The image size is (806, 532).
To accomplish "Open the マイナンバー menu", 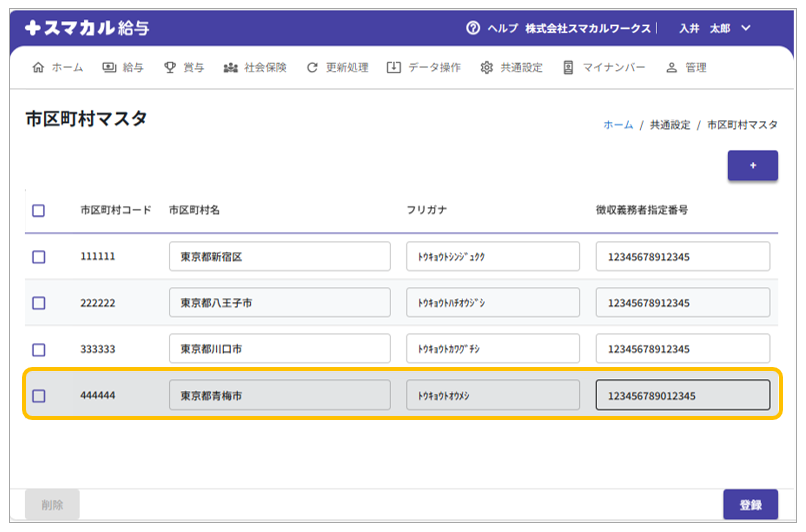I will click(603, 68).
